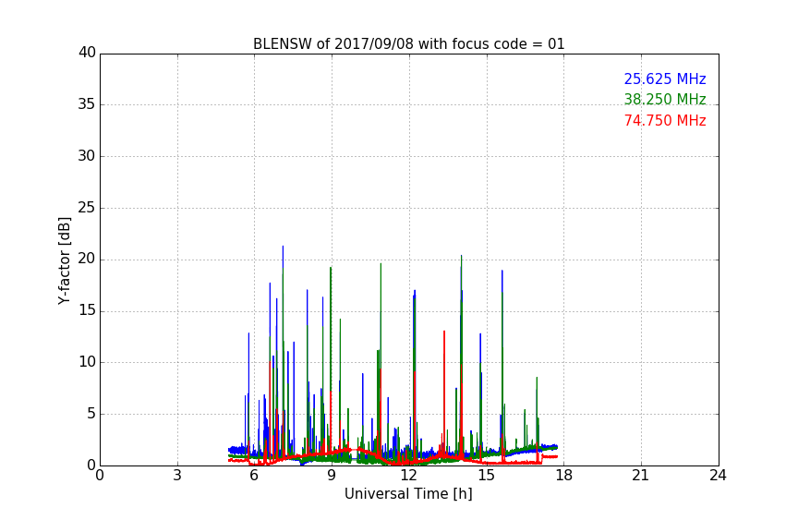Screen dimensions: 798x532
Task: Click the plot title 'BLENSW of 2017/09/08 with focus code = 01'
Action: tap(408, 44)
